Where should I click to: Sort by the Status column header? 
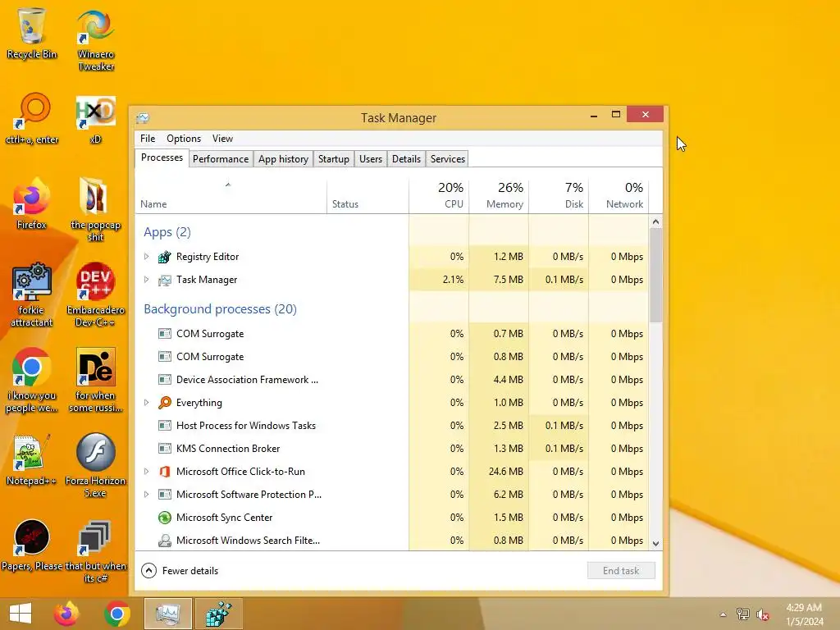[x=368, y=196]
